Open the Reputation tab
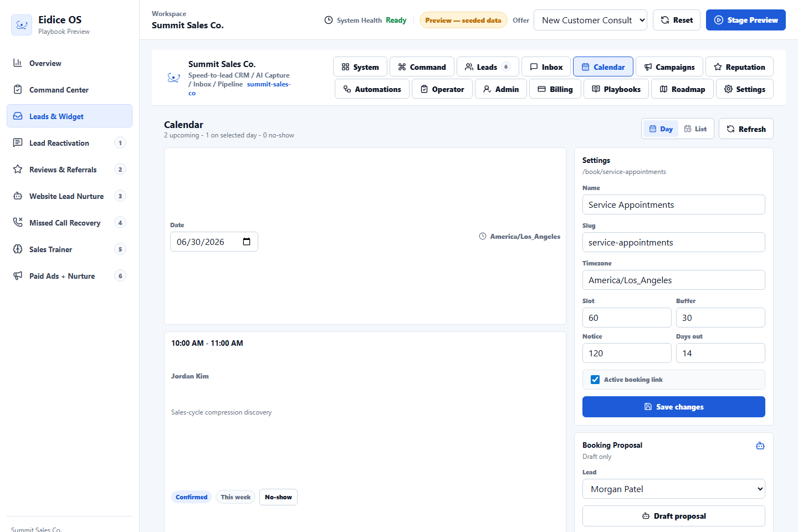The height and width of the screenshot is (532, 798). pyautogui.click(x=739, y=67)
